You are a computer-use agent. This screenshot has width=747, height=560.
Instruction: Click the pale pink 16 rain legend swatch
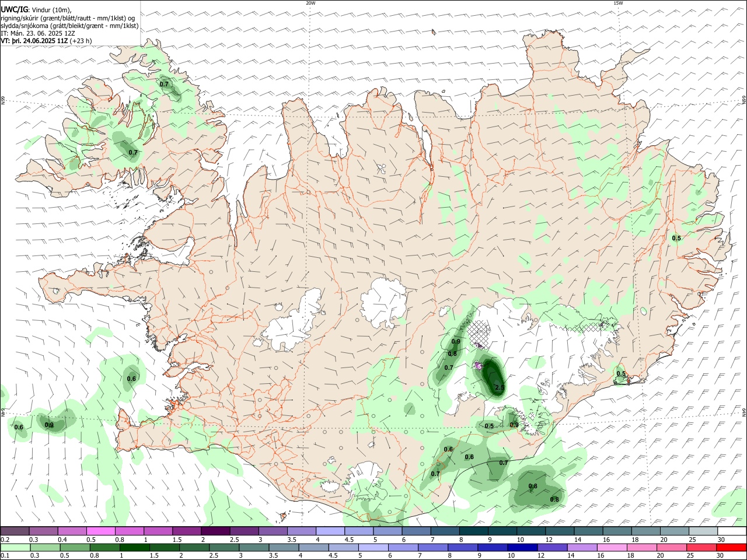click(x=613, y=547)
